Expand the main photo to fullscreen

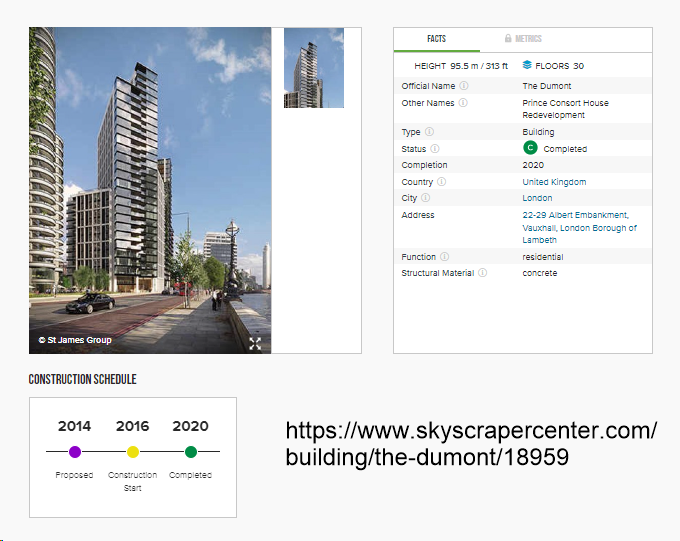pyautogui.click(x=255, y=344)
